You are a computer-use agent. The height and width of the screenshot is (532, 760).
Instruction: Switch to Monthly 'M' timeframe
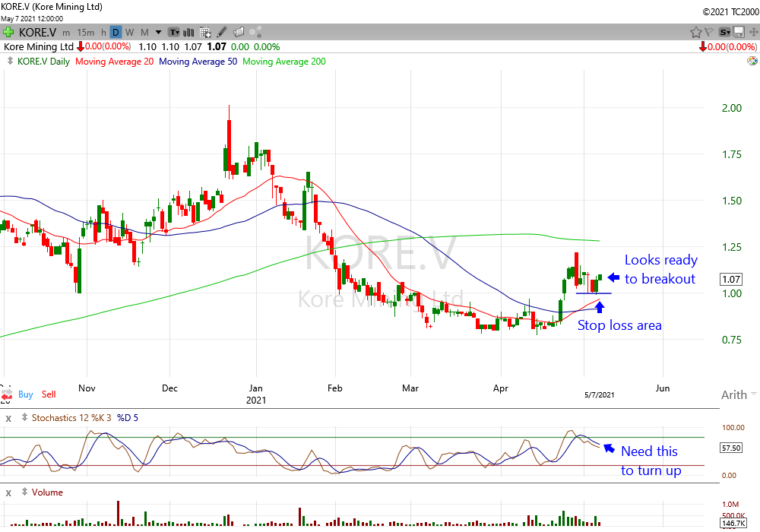click(x=144, y=33)
